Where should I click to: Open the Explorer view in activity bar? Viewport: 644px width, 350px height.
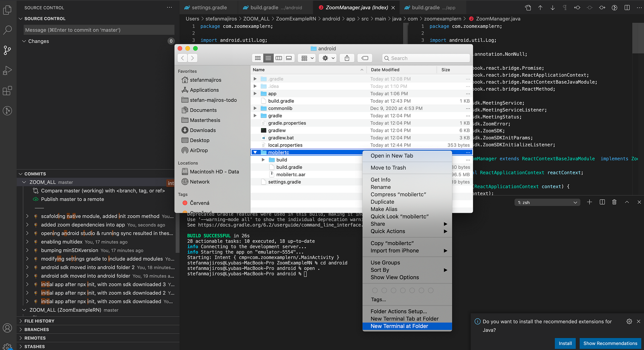pos(7,10)
